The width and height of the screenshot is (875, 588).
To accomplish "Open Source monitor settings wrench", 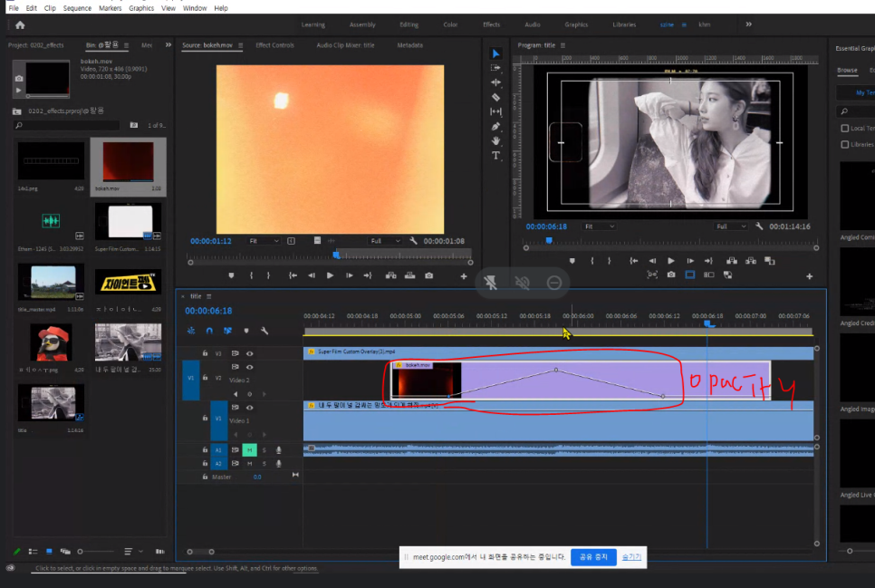I will (413, 241).
